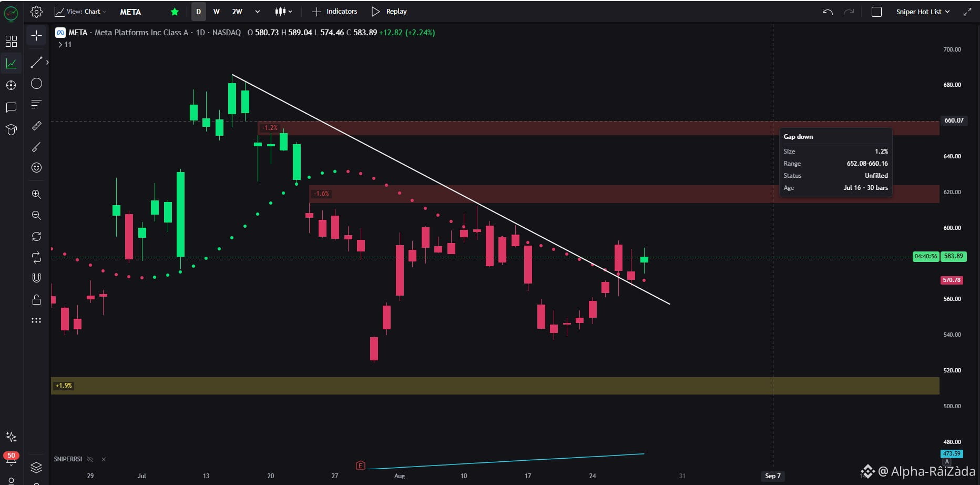Start bar Replay mode
This screenshot has height=485, width=980.
coord(389,12)
